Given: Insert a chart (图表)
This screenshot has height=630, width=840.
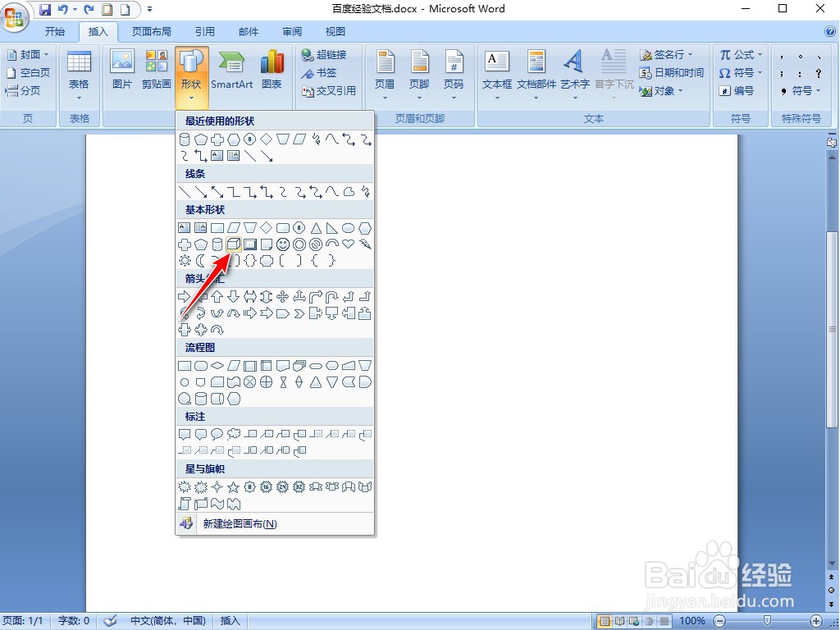Looking at the screenshot, I should (272, 70).
